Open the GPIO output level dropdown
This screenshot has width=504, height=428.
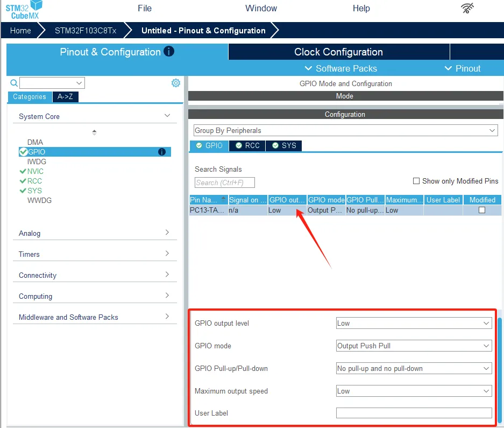point(414,324)
